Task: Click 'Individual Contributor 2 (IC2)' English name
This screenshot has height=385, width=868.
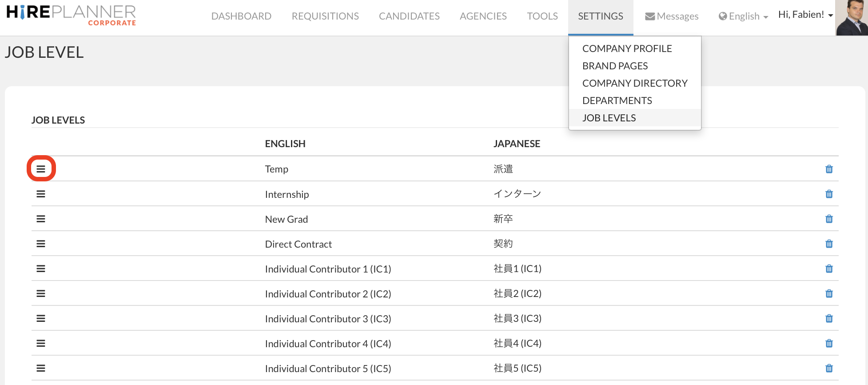Action: [328, 294]
